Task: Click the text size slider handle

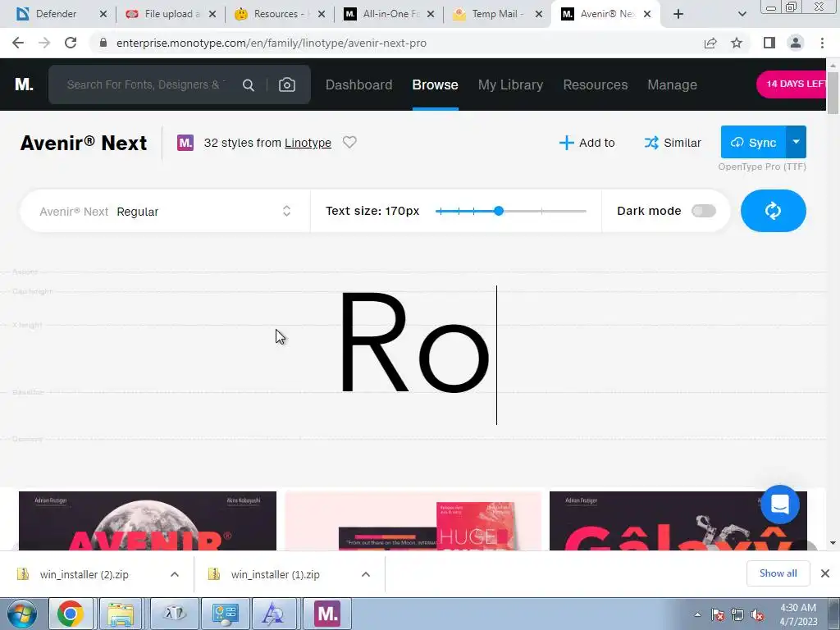Action: (x=499, y=211)
